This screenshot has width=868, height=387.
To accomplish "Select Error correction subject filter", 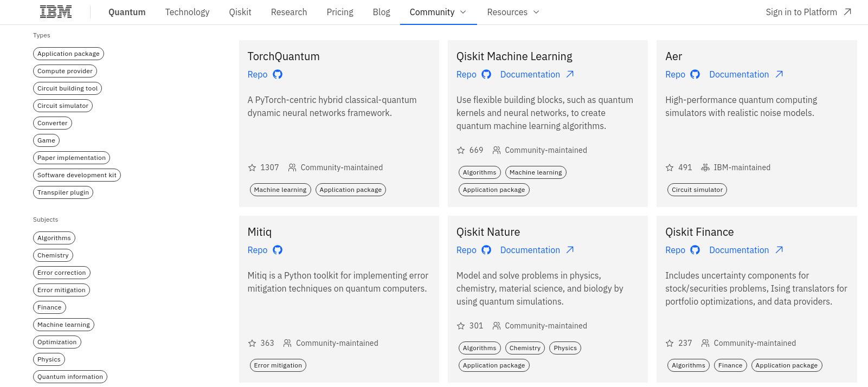I will click(x=62, y=273).
